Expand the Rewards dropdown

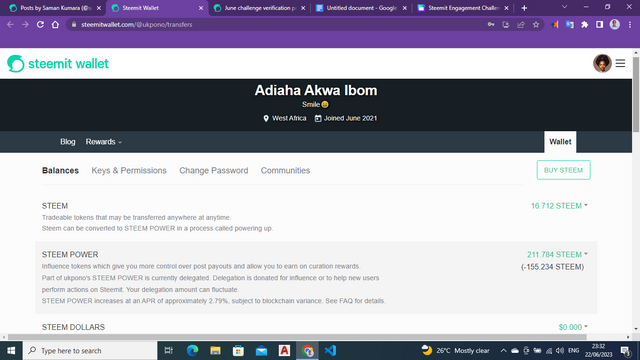104,142
